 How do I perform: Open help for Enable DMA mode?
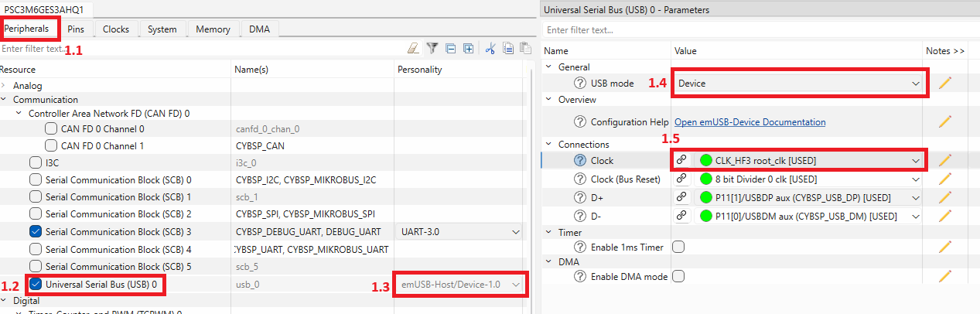[580, 276]
